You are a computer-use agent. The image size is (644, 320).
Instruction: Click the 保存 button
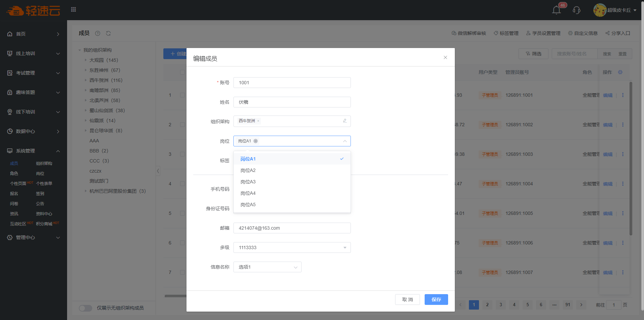(436, 300)
